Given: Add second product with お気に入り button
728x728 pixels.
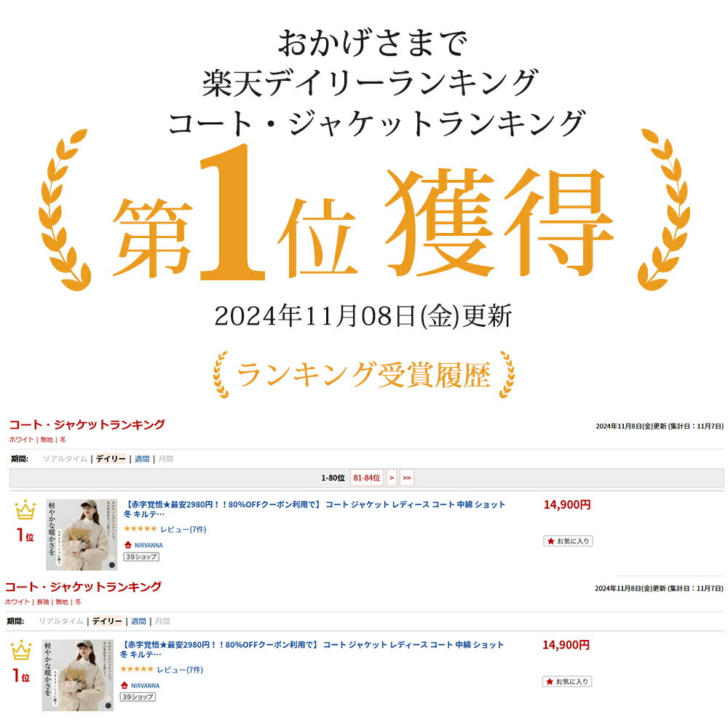Looking at the screenshot, I should click(x=567, y=681).
